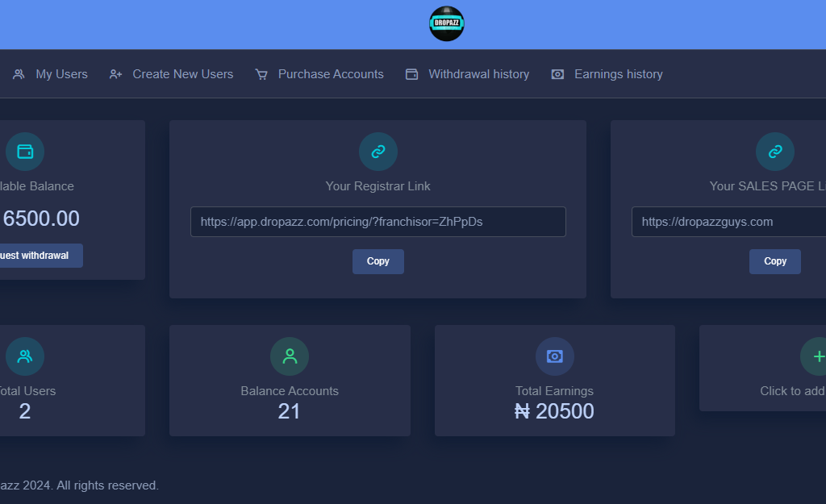View the Withdrawal history page
Screen dimensions: 826x504
(478, 74)
